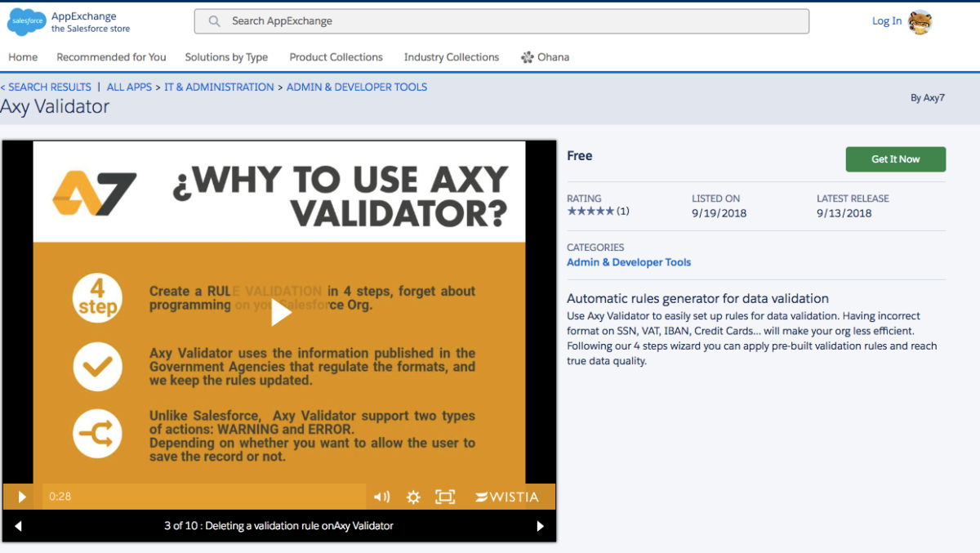Click the Ohana flower icon
This screenshot has height=553, width=980.
527,57
